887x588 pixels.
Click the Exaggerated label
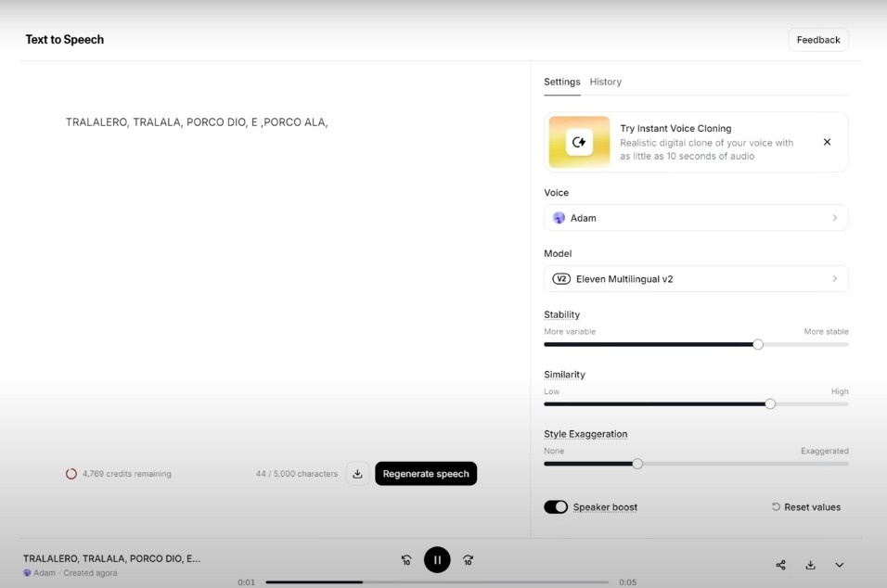[x=824, y=451]
